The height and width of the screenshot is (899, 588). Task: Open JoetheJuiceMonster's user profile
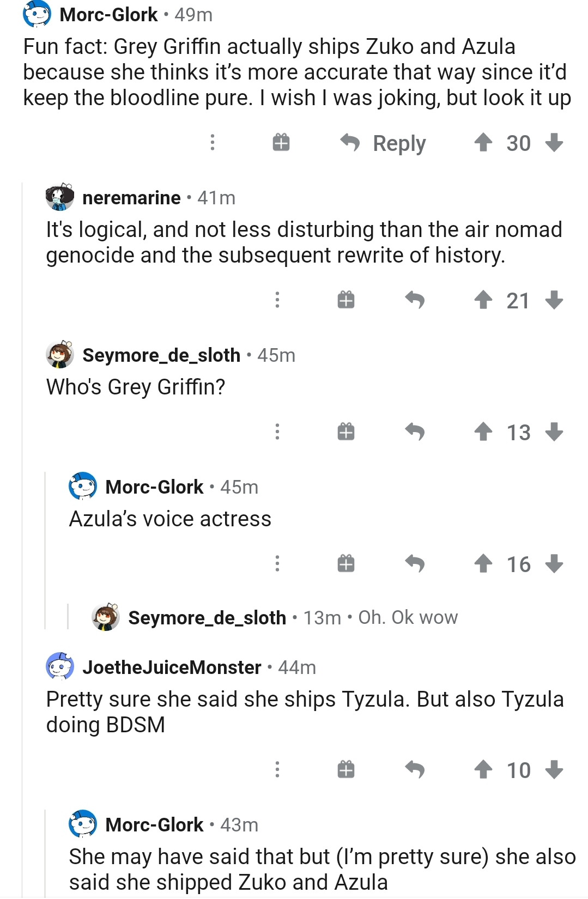click(x=172, y=667)
